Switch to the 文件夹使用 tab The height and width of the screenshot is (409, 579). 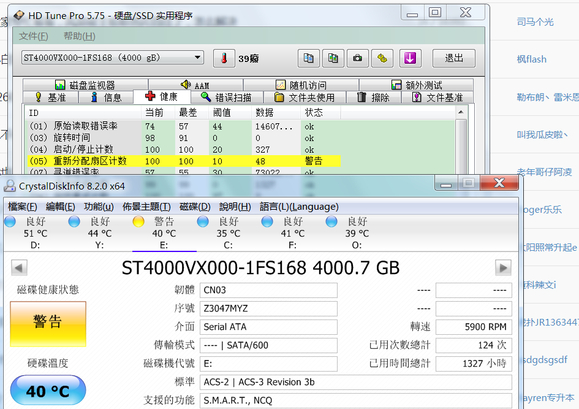[305, 97]
